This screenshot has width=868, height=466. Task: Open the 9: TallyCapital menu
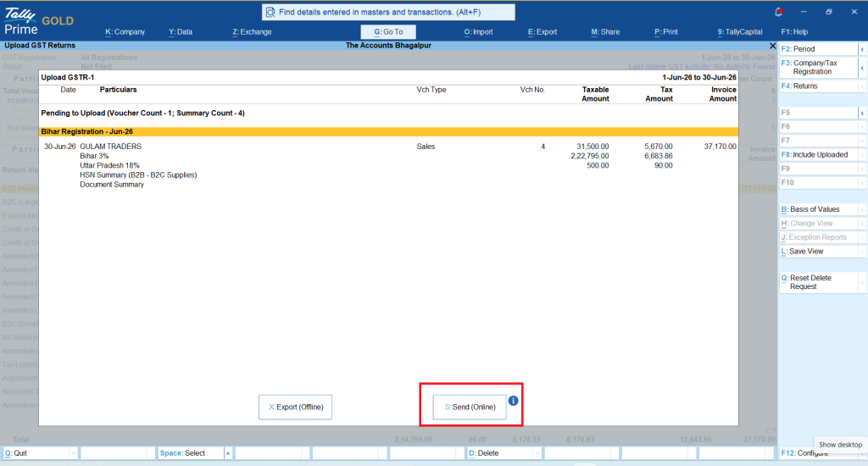tap(739, 32)
